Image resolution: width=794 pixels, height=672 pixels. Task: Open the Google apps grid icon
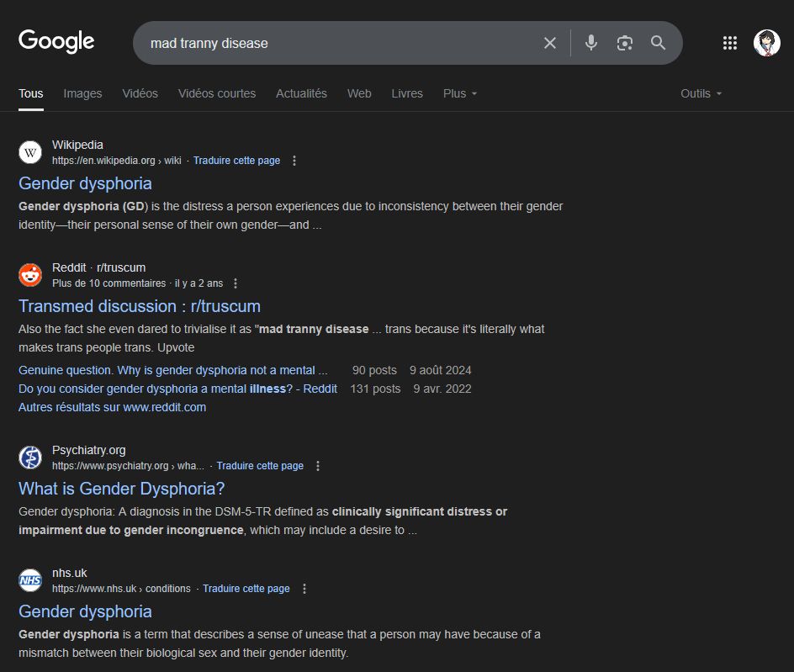click(x=730, y=43)
